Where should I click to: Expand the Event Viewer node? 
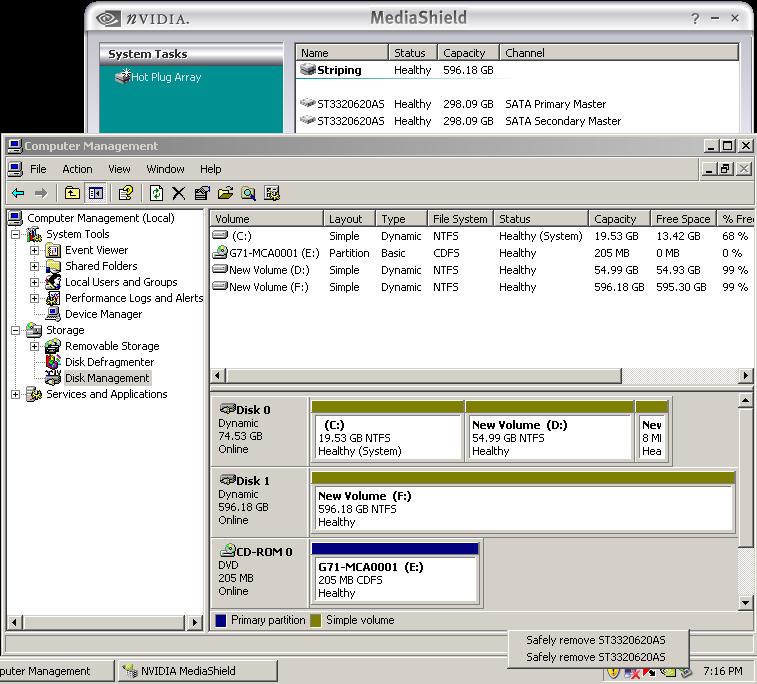[34, 251]
